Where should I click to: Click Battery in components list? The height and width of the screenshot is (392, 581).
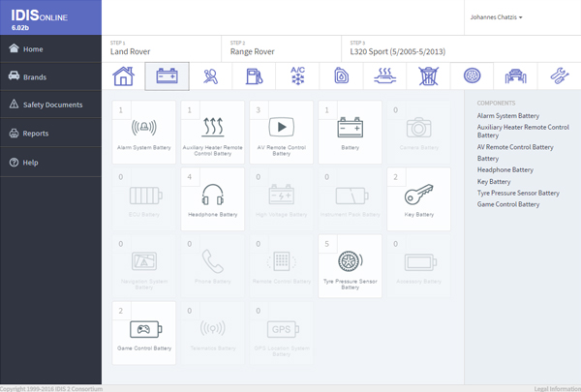(488, 159)
